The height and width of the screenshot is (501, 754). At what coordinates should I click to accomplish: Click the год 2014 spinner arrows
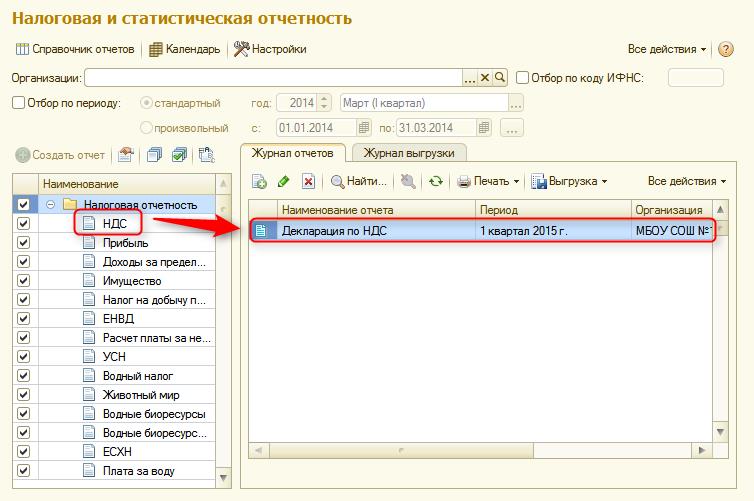point(324,102)
